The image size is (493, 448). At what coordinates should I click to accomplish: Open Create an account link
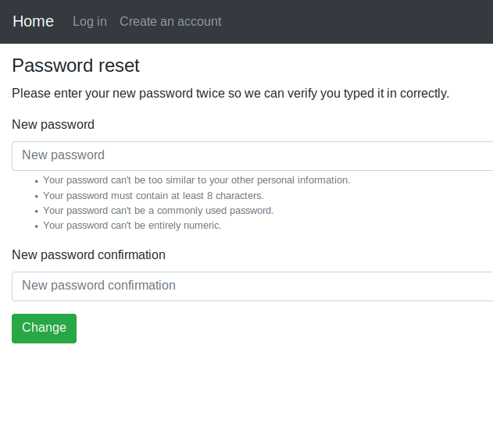coord(170,22)
